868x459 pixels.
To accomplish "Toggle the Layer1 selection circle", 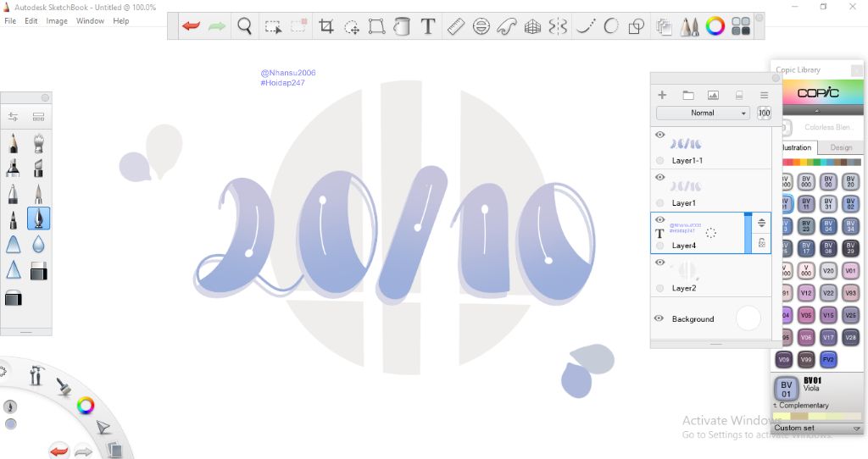I will pos(659,203).
